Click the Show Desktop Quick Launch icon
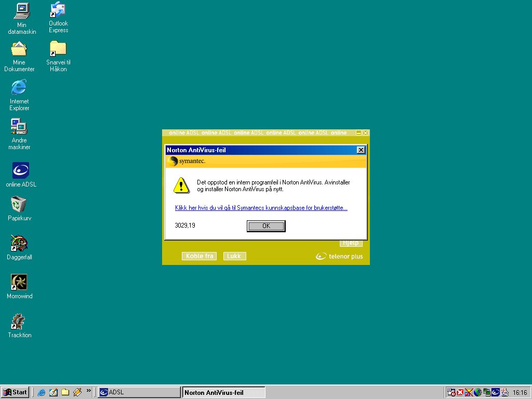The width and height of the screenshot is (532, 399). 54,393
